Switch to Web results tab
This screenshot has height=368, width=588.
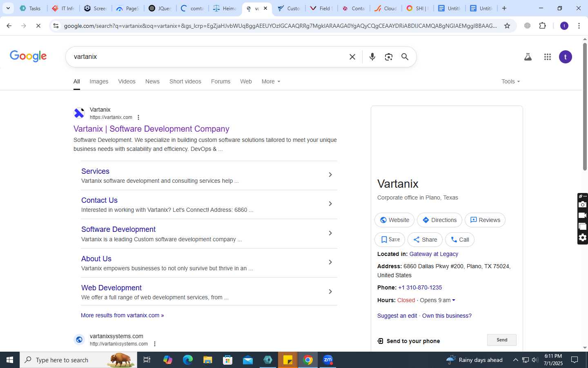[x=246, y=81]
